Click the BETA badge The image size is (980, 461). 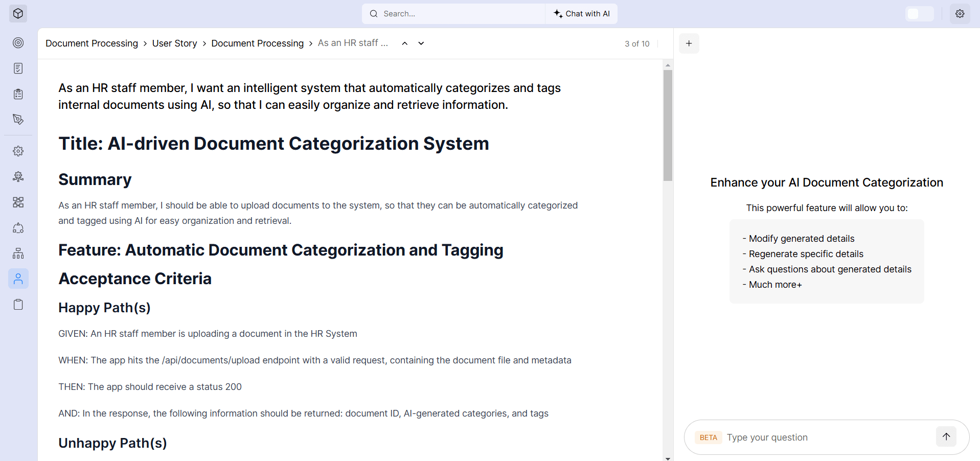709,437
